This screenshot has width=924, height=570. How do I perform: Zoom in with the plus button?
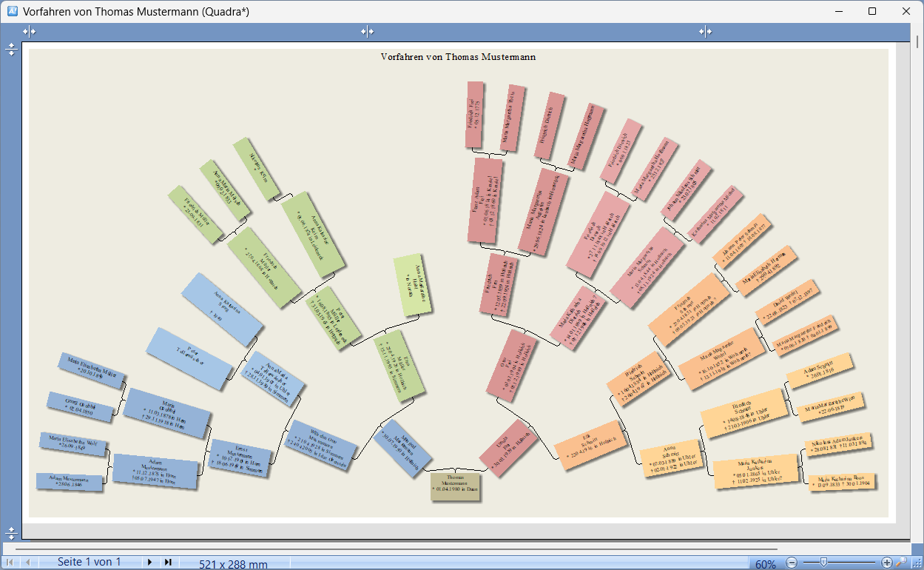pyautogui.click(x=887, y=563)
